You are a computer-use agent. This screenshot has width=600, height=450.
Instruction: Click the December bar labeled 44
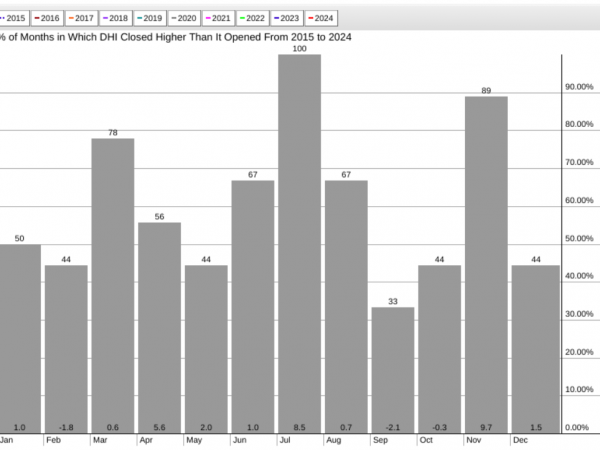click(x=536, y=349)
